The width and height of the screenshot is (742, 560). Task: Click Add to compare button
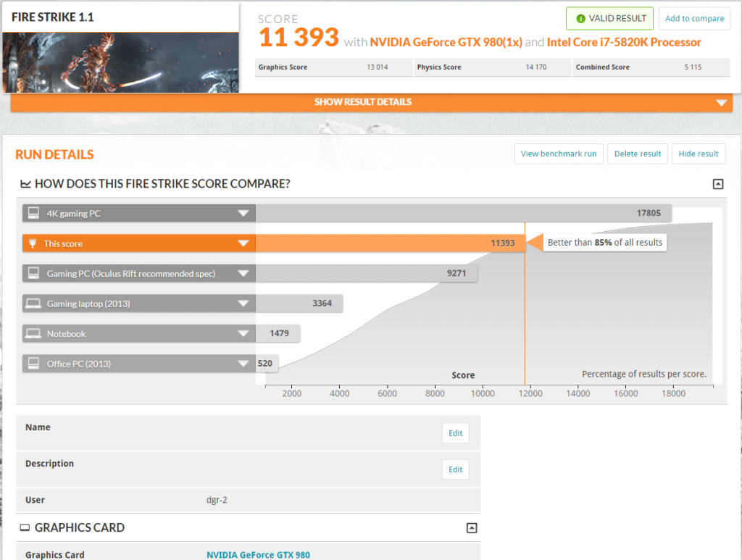click(x=694, y=18)
